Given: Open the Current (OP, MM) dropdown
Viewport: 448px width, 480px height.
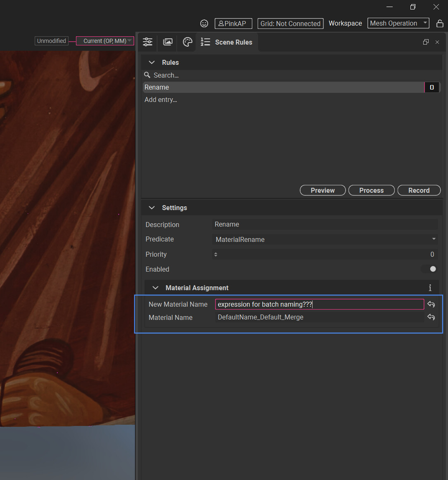Looking at the screenshot, I should 105,41.
